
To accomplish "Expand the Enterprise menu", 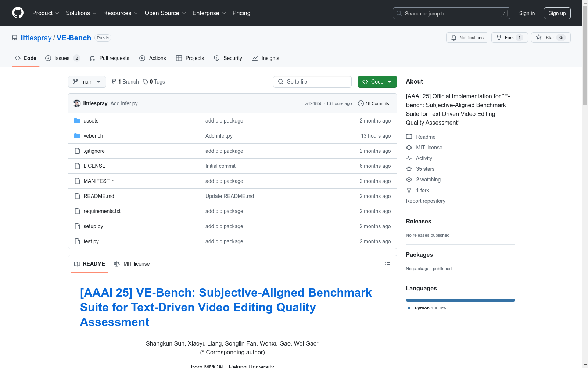I will click(209, 13).
